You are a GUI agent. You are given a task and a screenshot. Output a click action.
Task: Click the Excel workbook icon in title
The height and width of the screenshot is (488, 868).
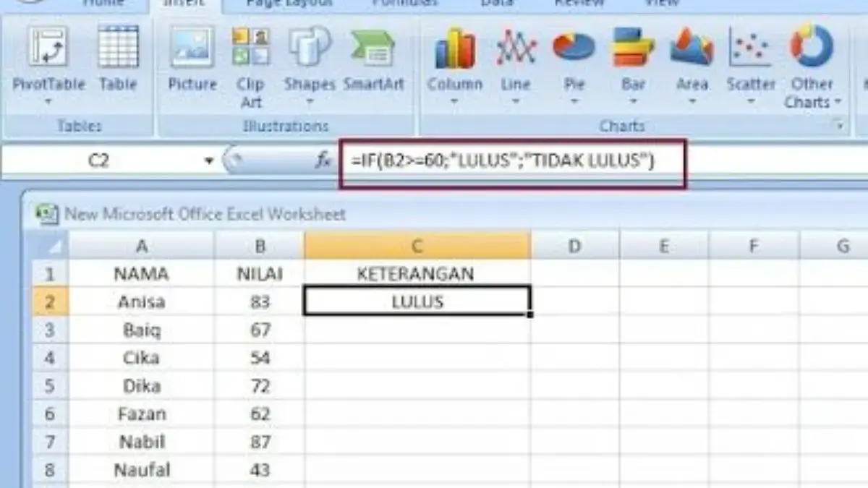[47, 214]
